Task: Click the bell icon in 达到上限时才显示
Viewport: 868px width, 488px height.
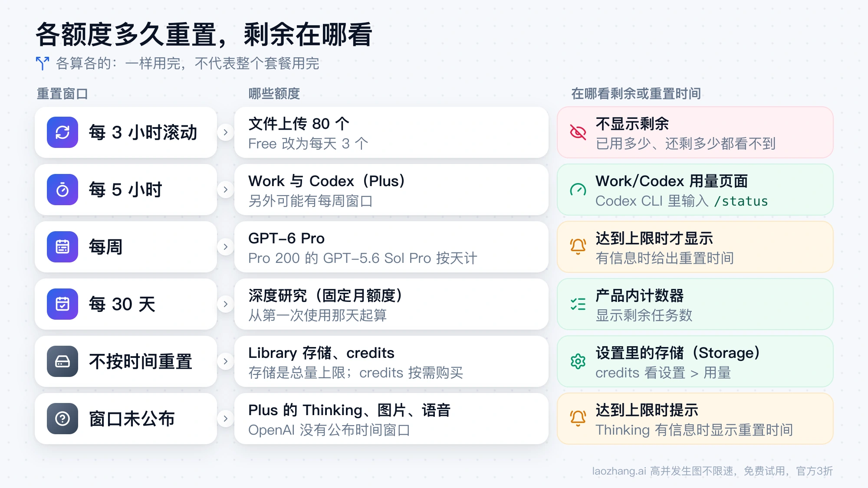Action: tap(578, 247)
